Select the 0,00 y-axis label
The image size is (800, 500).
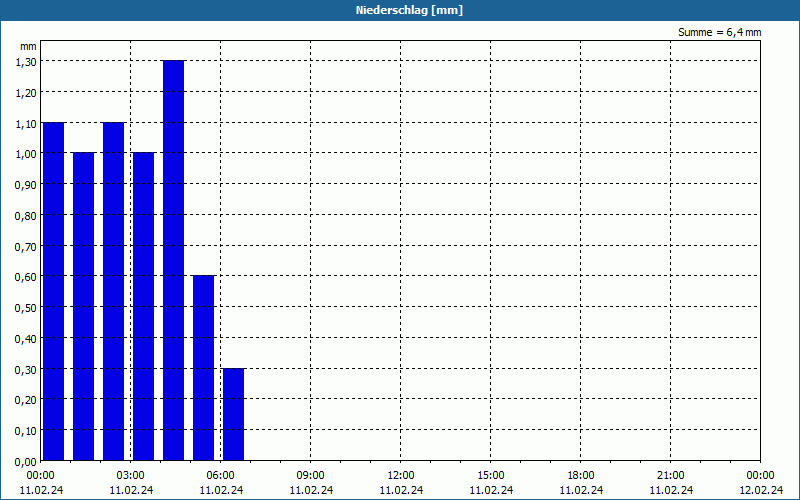pos(26,462)
